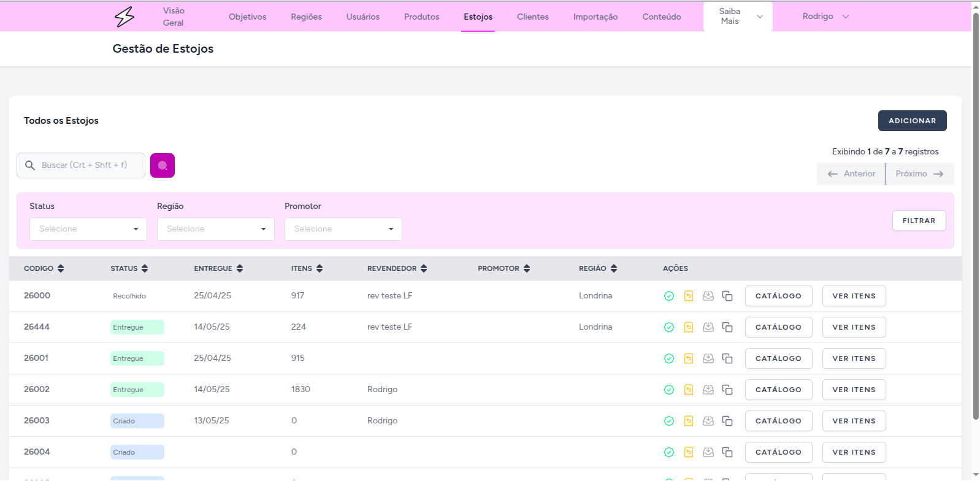Click the inbox download icon for estojo 26000

pyautogui.click(x=708, y=296)
